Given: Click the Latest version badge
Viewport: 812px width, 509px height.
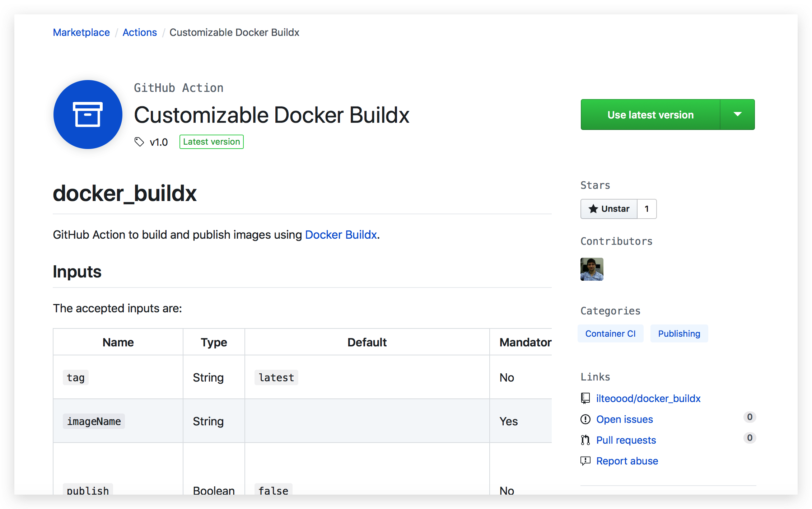Looking at the screenshot, I should pyautogui.click(x=211, y=142).
